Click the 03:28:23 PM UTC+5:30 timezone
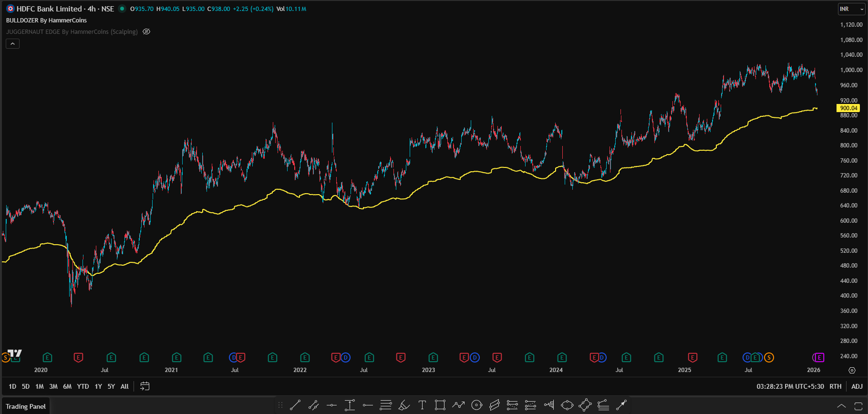Image resolution: width=868 pixels, height=414 pixels. pyautogui.click(x=790, y=386)
